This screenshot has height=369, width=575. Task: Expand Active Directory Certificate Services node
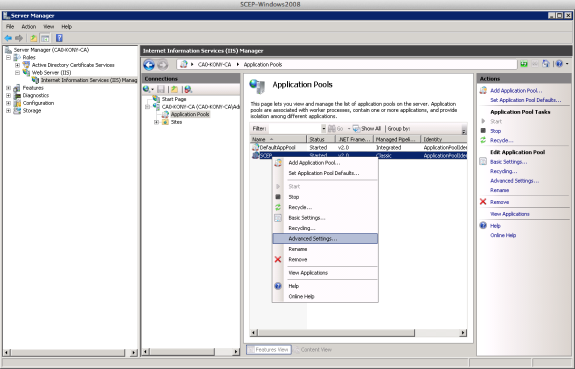click(x=17, y=65)
